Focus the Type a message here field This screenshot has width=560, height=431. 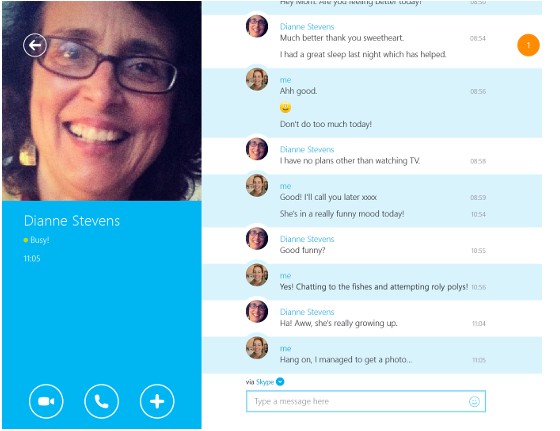(x=366, y=401)
